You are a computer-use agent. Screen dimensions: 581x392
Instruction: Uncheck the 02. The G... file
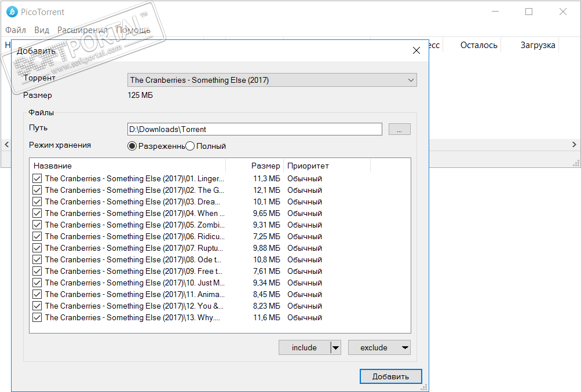37,190
